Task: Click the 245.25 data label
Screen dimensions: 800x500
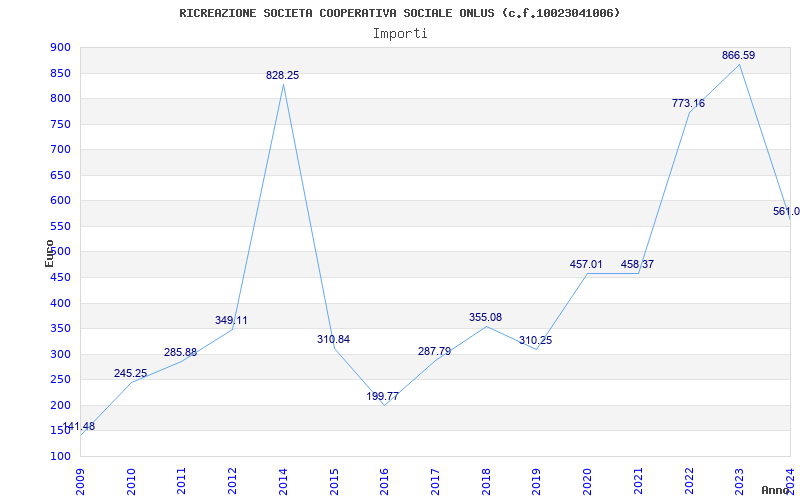Action: 131,373
